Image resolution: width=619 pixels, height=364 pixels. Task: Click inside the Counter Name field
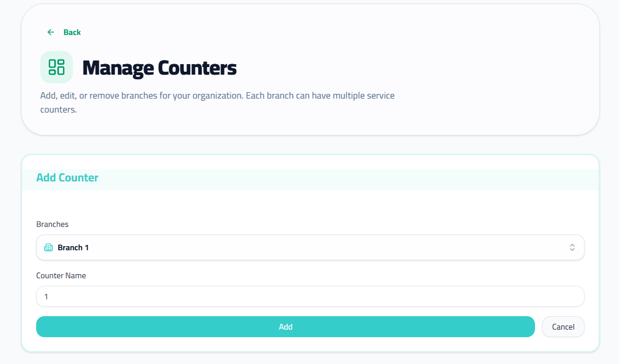tap(310, 296)
